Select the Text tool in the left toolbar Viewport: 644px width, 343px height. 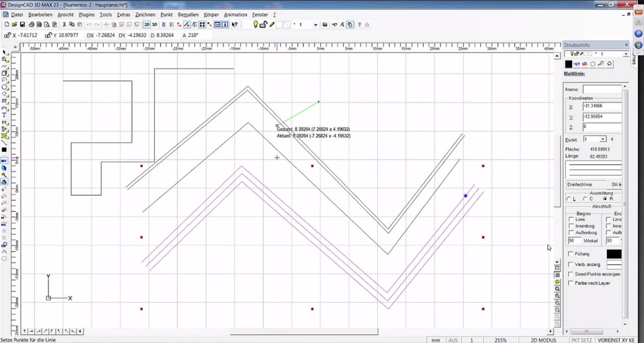(5, 115)
